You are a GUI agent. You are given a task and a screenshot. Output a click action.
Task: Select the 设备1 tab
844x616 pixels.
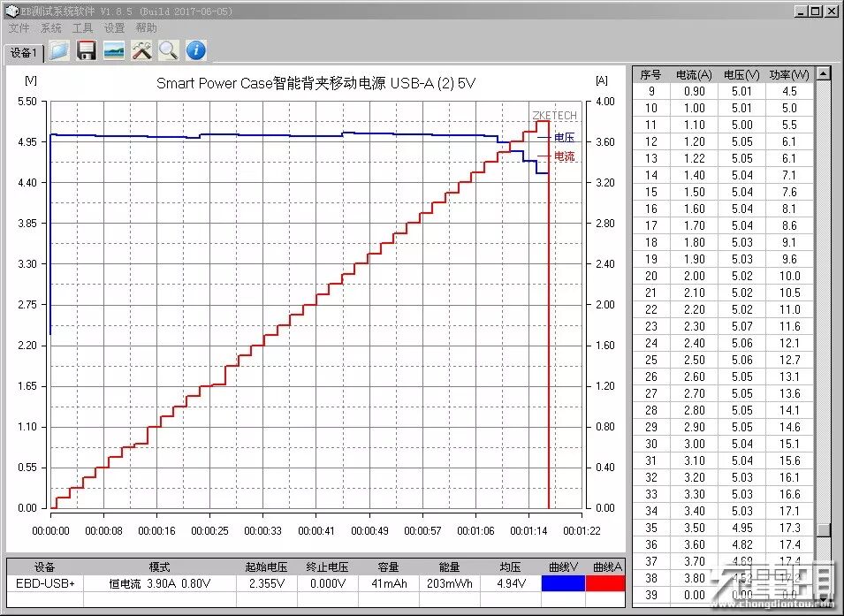24,53
